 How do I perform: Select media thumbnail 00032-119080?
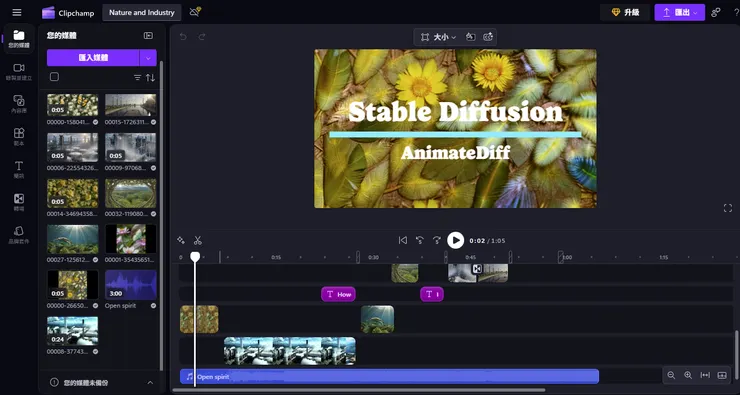click(x=131, y=193)
